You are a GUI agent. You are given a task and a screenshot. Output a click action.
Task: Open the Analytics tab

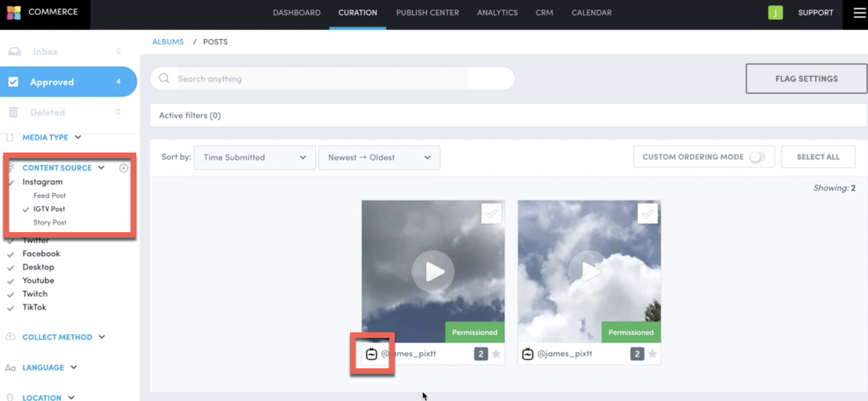497,13
